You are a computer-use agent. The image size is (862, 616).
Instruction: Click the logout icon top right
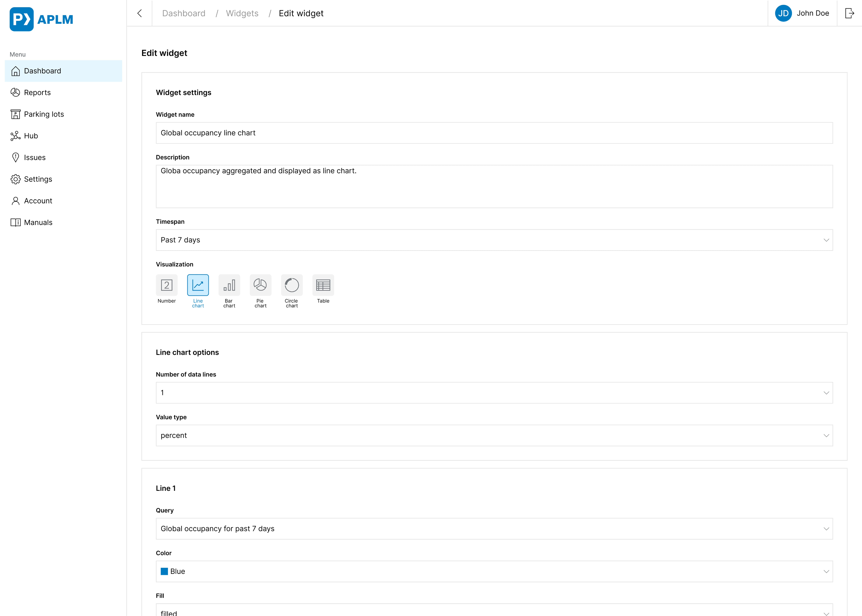pos(850,13)
